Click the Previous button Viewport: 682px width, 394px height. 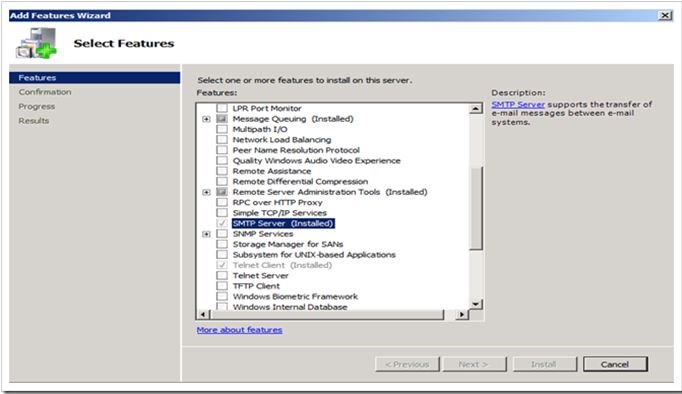pos(407,364)
